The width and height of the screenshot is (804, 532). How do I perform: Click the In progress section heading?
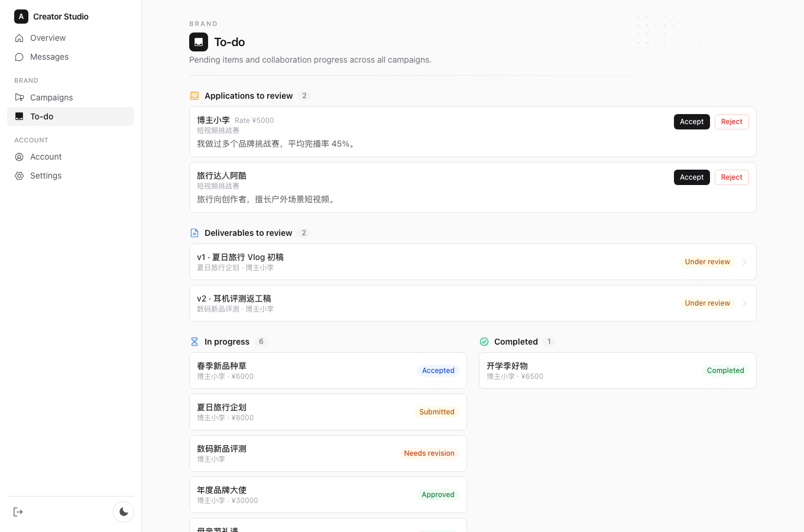pyautogui.click(x=227, y=342)
